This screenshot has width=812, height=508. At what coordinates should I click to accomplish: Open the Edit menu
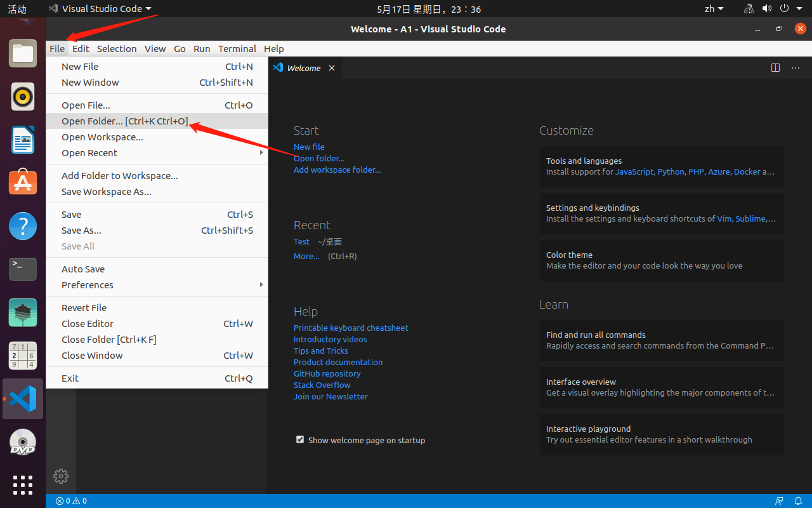pyautogui.click(x=81, y=49)
